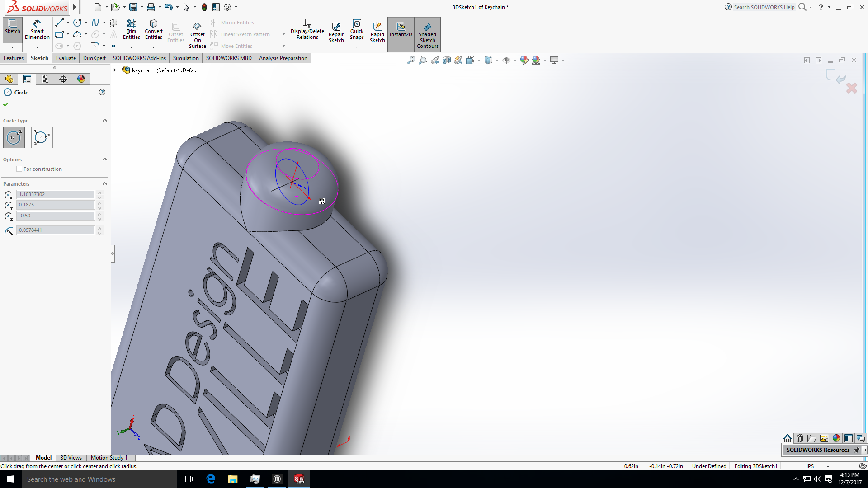Activate the Zoom to Fit icon
The height and width of the screenshot is (488, 868).
pos(410,60)
